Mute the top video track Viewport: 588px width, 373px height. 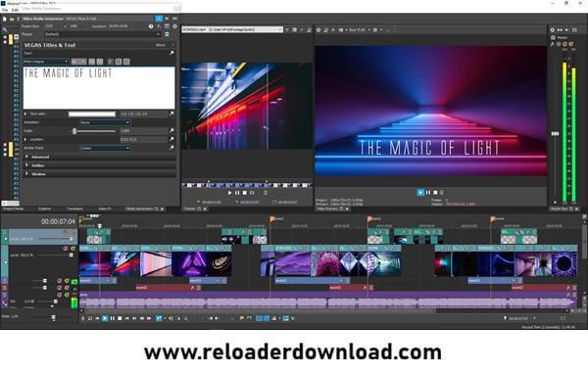pos(66,232)
